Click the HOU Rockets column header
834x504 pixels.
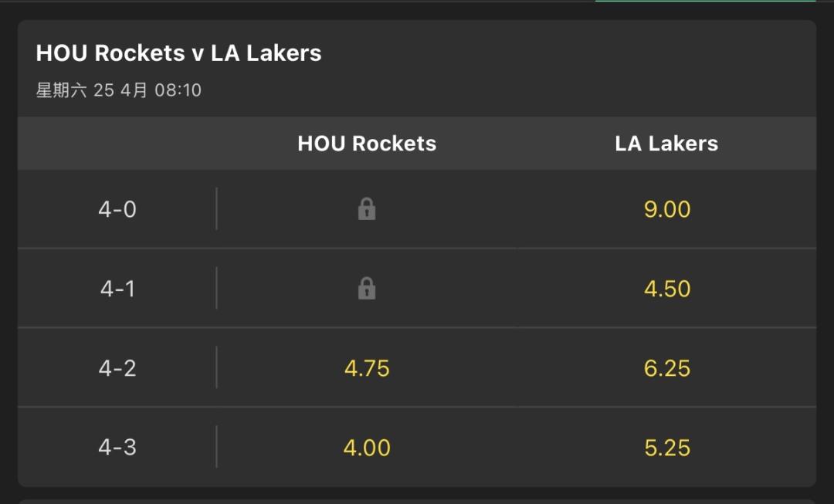[x=367, y=144]
